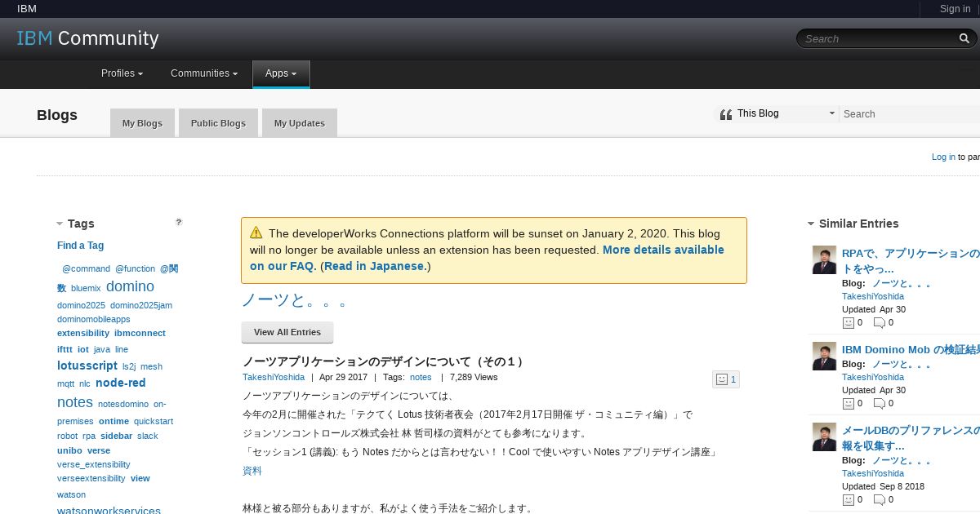Screen dimensions: 980x514
Task: Collapse the Similar Entries section
Action: tap(811, 224)
